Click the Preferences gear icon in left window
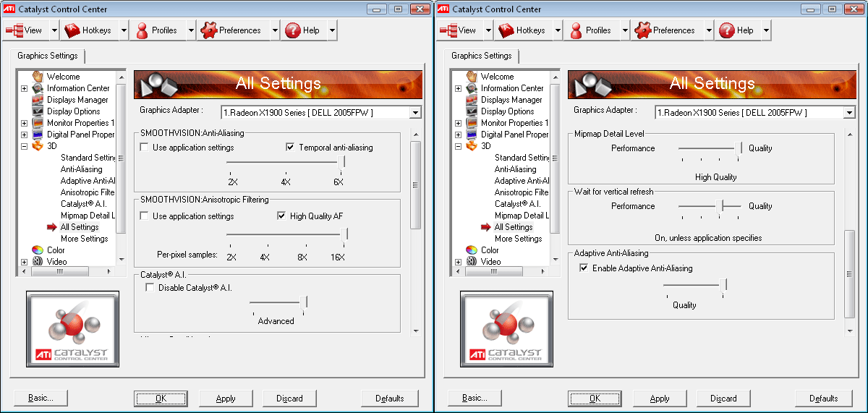 208,30
